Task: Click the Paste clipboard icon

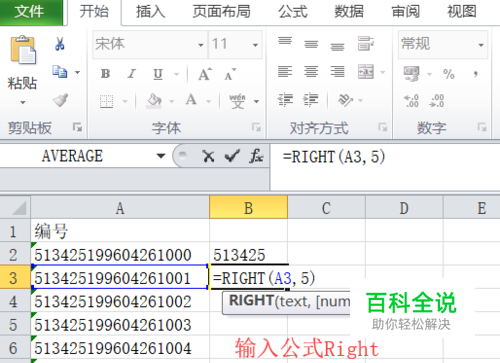Action: (23, 50)
